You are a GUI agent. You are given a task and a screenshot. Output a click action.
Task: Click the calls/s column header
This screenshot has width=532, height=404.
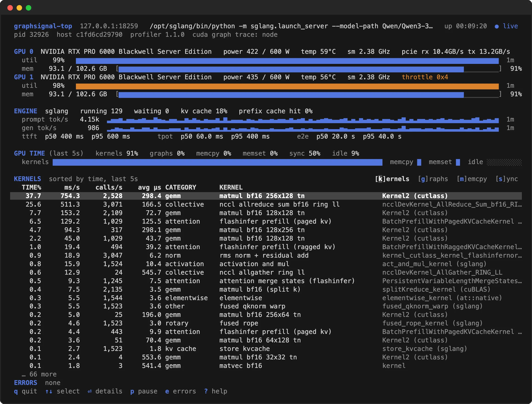(109, 187)
